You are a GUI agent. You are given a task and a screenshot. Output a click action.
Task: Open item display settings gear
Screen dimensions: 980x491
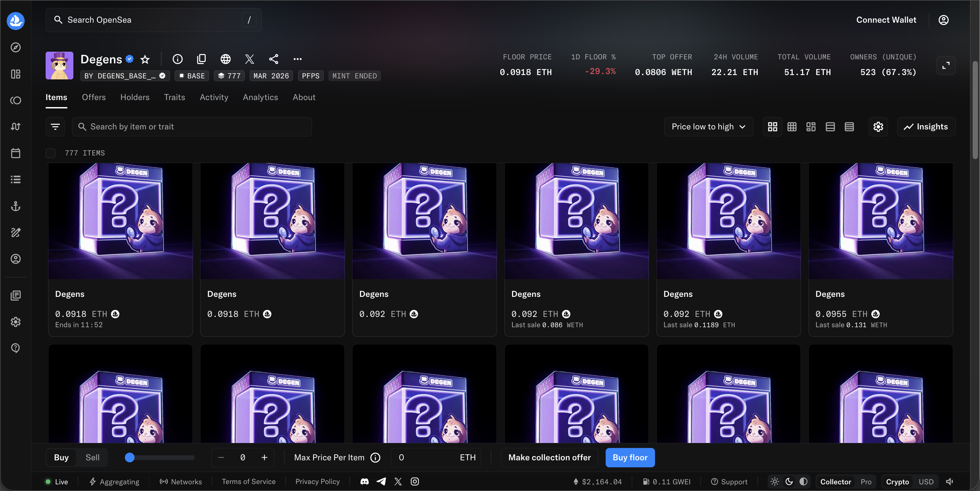[878, 127]
